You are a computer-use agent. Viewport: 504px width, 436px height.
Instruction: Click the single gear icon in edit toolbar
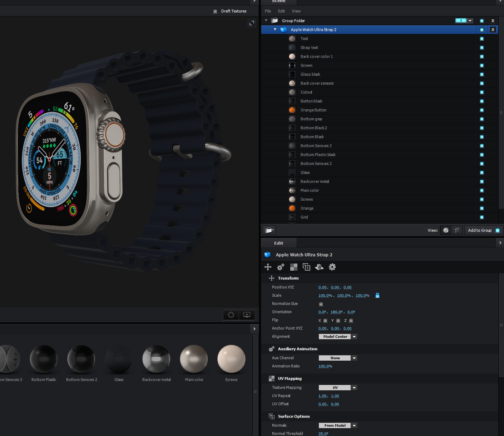point(332,267)
